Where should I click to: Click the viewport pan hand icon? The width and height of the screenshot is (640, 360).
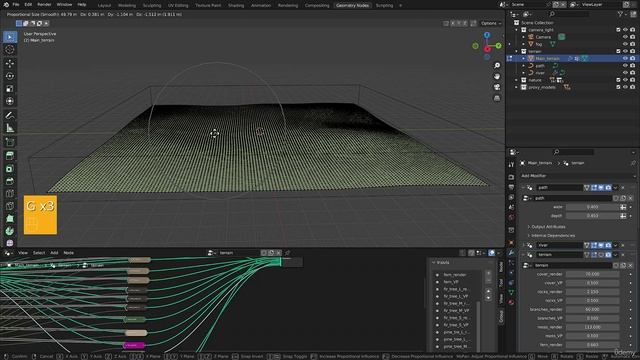(497, 76)
